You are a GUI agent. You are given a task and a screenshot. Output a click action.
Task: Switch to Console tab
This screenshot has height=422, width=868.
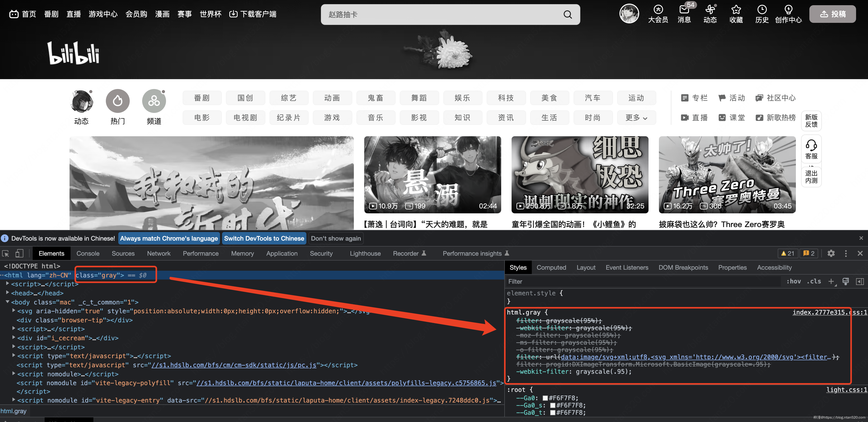pos(88,254)
